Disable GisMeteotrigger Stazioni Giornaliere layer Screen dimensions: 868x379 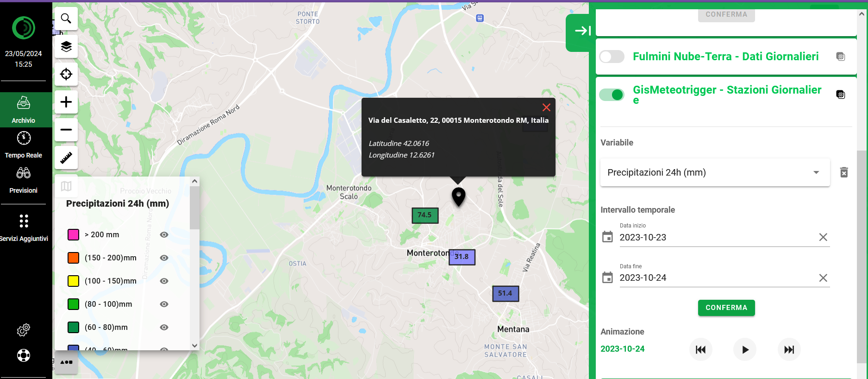pos(612,95)
